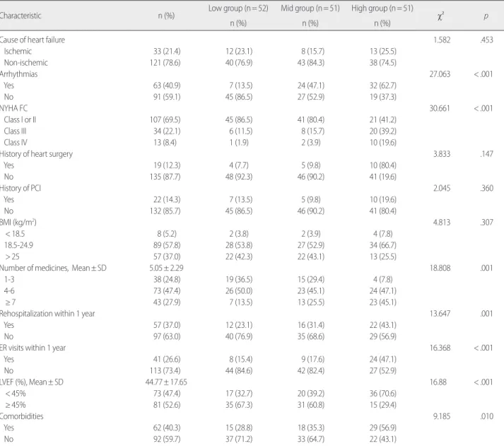Image resolution: width=504 pixels, height=446 pixels.
Task: Click the cell '36 (70.6)'
Action: tap(383, 394)
